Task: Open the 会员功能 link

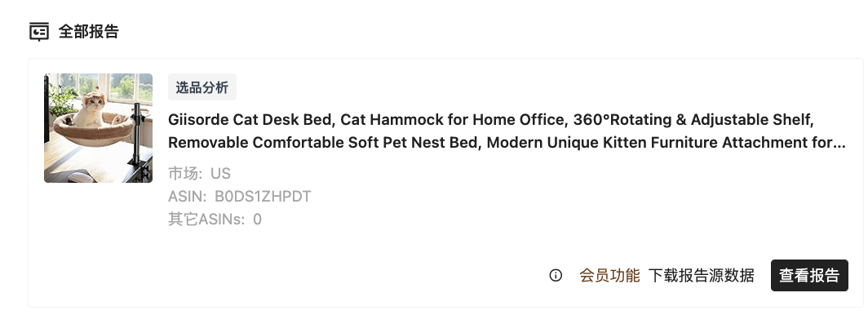Action: pyautogui.click(x=609, y=275)
